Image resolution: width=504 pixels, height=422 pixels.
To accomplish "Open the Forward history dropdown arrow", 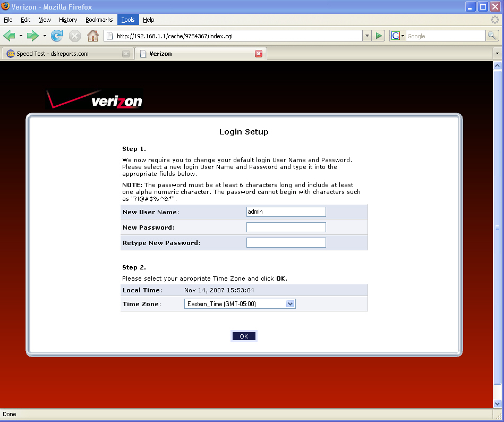I will [45, 36].
